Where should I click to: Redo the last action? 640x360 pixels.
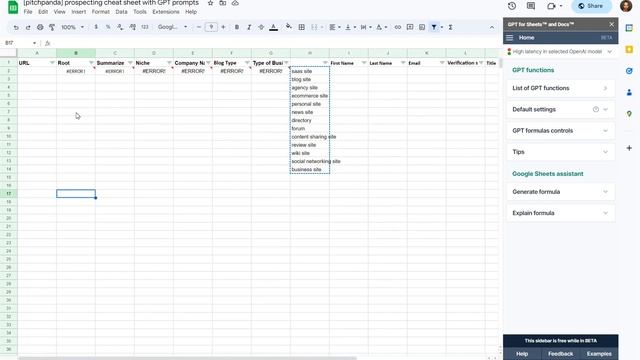tap(28, 27)
